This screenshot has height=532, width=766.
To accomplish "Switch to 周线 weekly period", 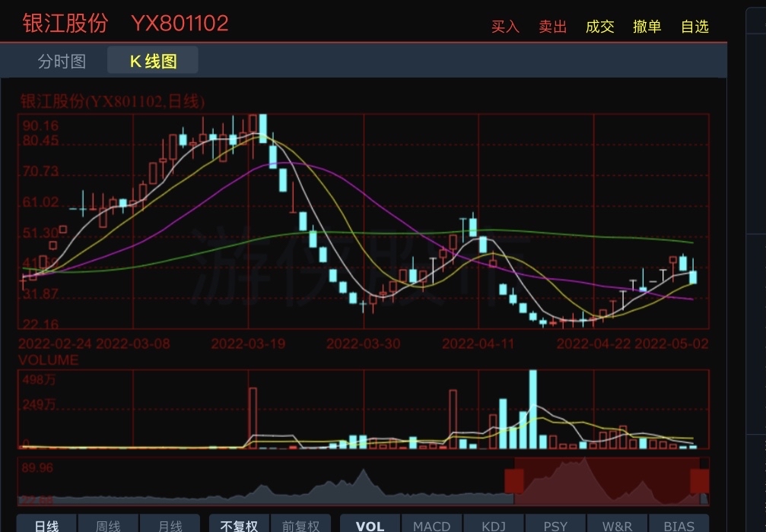I will click(x=109, y=525).
